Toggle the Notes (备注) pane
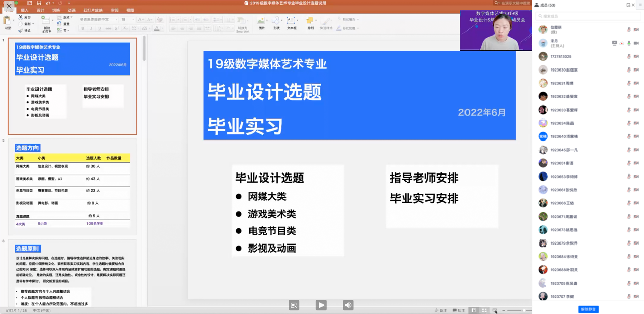Screen dimensions: 644x314 pyautogui.click(x=441, y=310)
